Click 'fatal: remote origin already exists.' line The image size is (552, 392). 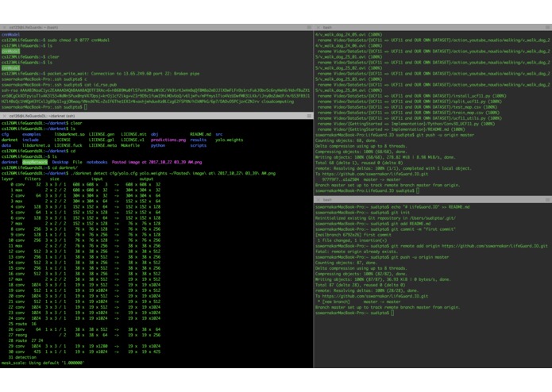(x=357, y=252)
